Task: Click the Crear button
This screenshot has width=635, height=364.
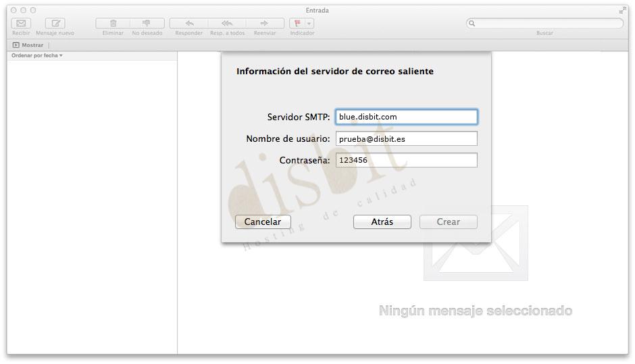Action: click(x=448, y=222)
